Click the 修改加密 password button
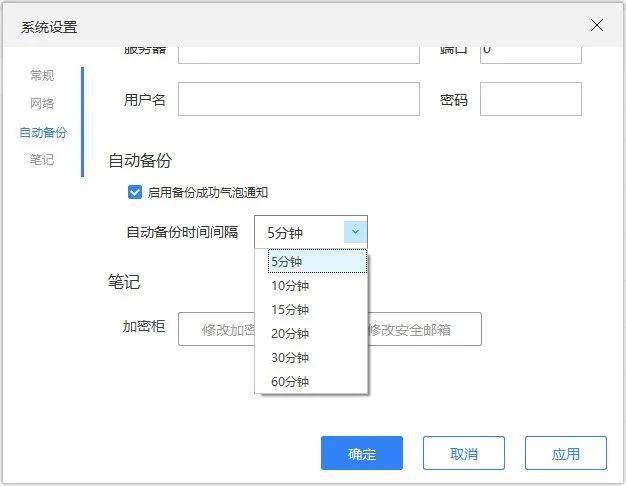The height and width of the screenshot is (486, 626). pos(216,329)
